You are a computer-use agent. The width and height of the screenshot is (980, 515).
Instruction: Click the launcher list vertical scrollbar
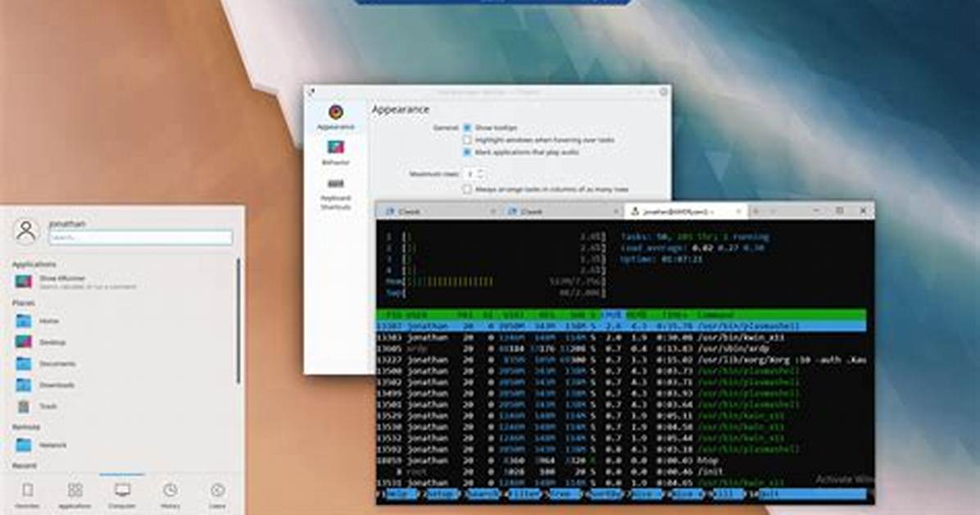[x=238, y=321]
